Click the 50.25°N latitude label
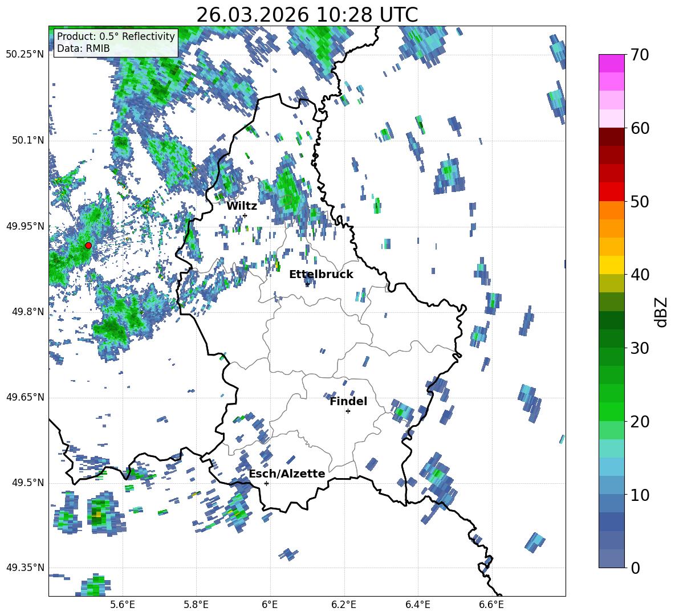675x616 pixels. click(25, 55)
